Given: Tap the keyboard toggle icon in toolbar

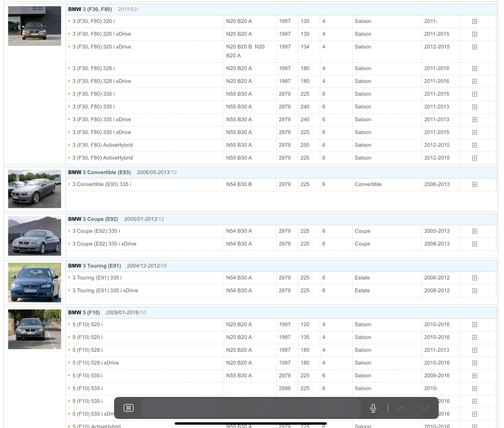Looking at the screenshot, I should (128, 408).
